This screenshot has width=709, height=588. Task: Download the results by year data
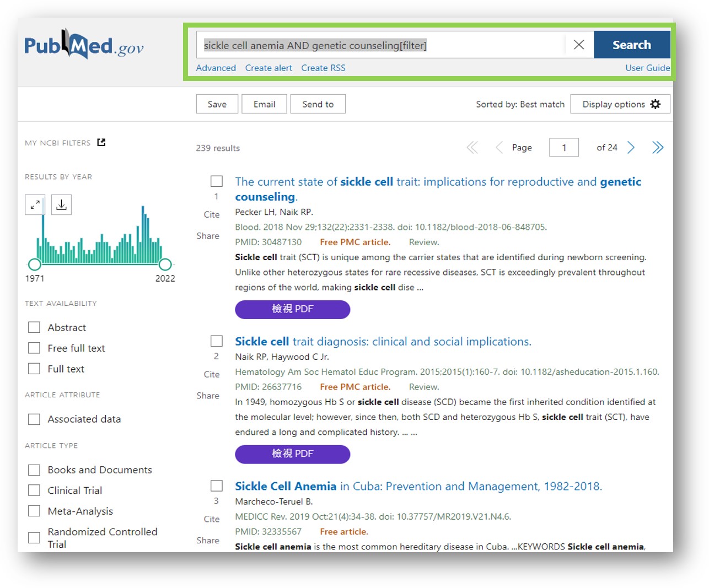coord(61,204)
